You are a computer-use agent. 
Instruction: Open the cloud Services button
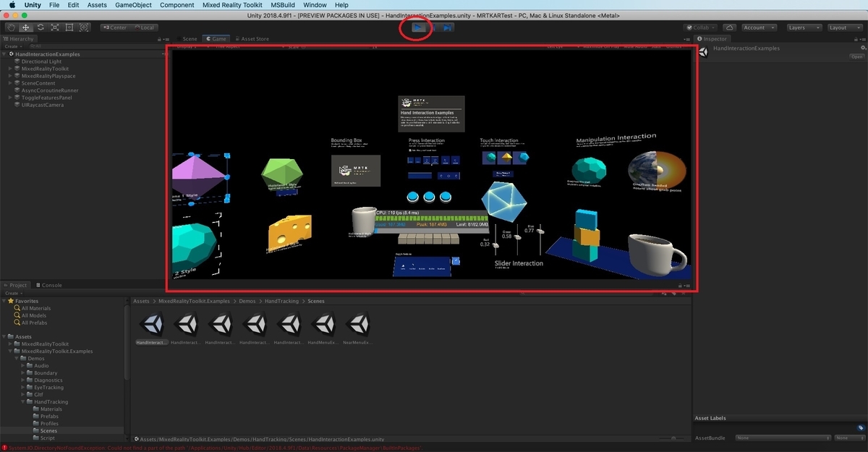(x=729, y=27)
